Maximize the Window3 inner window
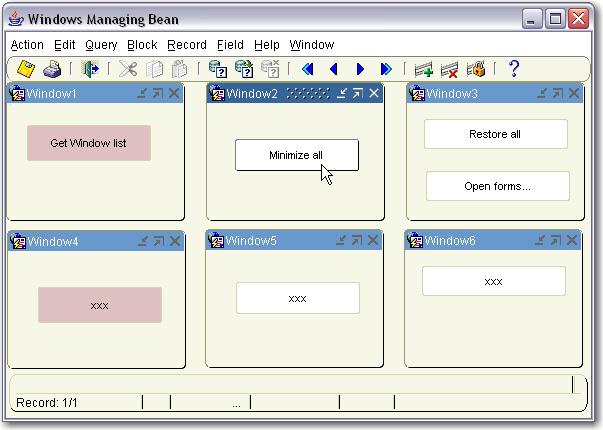Screen dimensions: 603x430 coord(558,93)
